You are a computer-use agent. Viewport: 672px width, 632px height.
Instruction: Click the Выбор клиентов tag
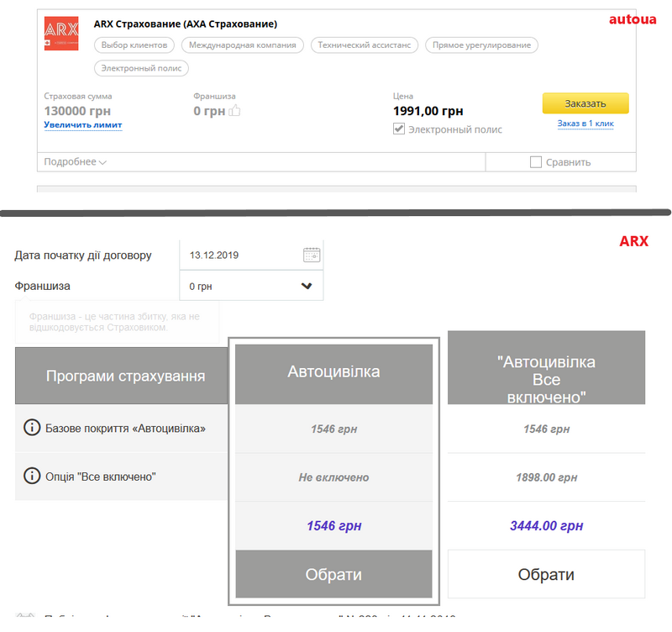(x=134, y=45)
